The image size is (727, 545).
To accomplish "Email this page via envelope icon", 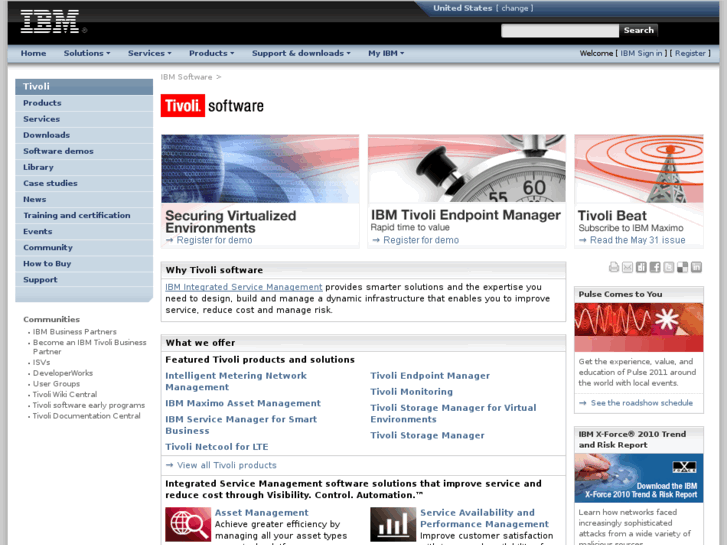I will 627,267.
